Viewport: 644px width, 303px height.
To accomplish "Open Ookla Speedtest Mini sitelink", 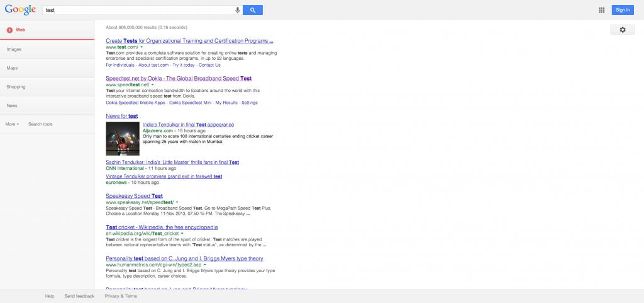I will [191, 103].
